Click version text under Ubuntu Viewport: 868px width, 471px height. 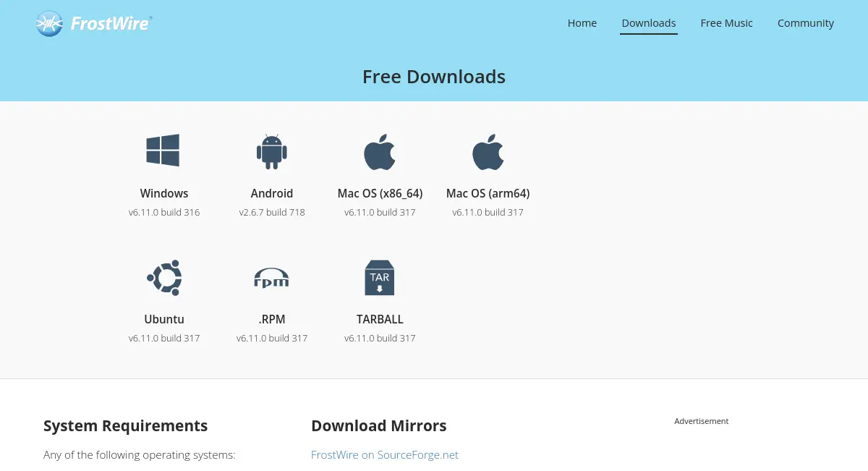pyautogui.click(x=164, y=338)
